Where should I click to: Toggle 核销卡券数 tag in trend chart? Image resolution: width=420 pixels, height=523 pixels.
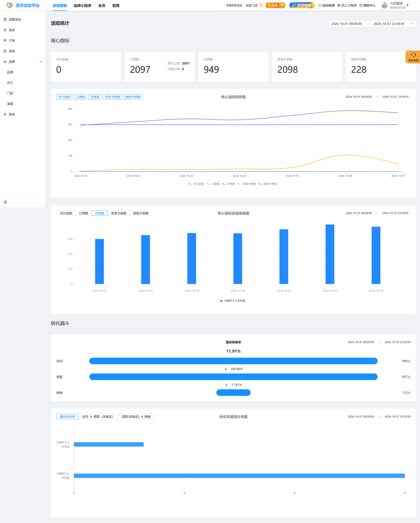point(133,97)
